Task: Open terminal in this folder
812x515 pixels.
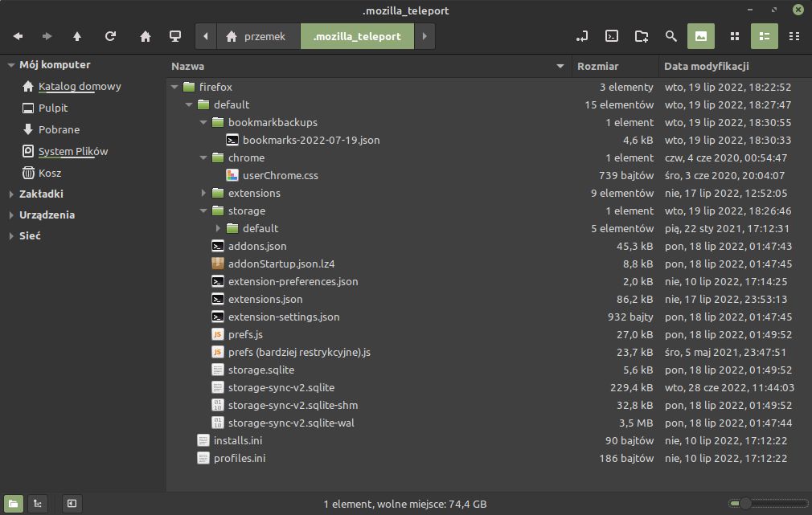Action: click(x=612, y=36)
